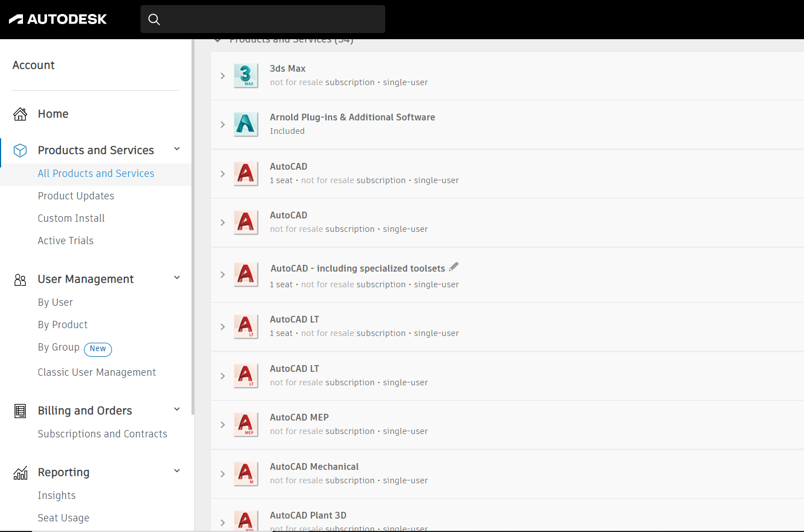Image resolution: width=804 pixels, height=532 pixels.
Task: Click the Products and Services sidebar heading
Action: (x=96, y=151)
